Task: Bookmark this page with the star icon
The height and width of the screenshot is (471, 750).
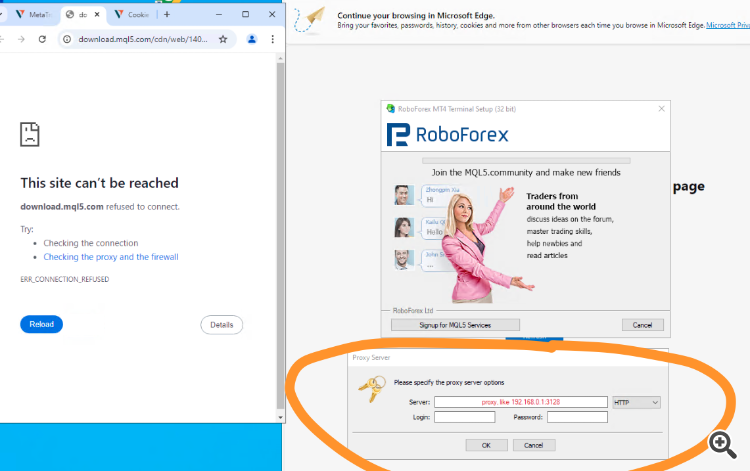Action: point(223,39)
